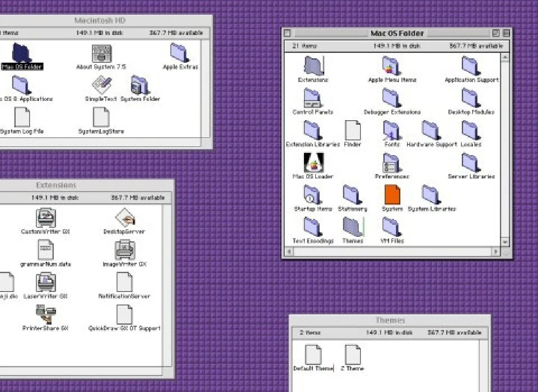This screenshot has width=538, height=392.
Task: Collapse Mac OS Folder window with windowshade box
Action: 506,33
